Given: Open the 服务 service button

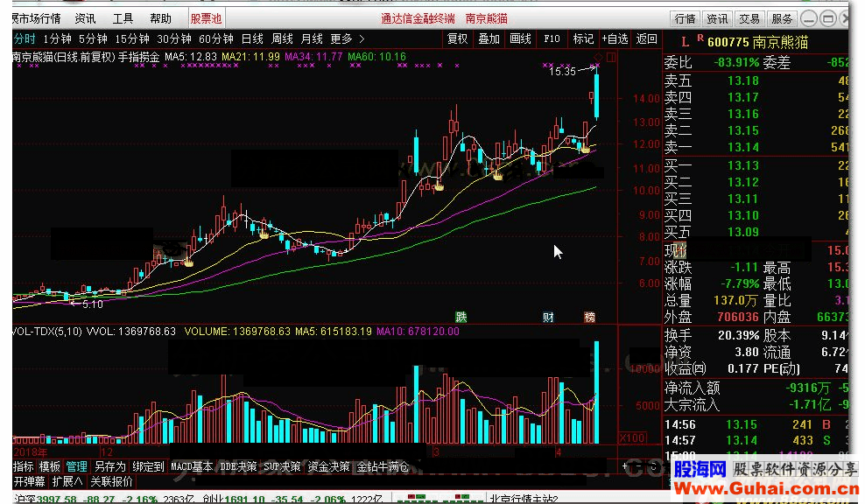Looking at the screenshot, I should click(x=782, y=18).
